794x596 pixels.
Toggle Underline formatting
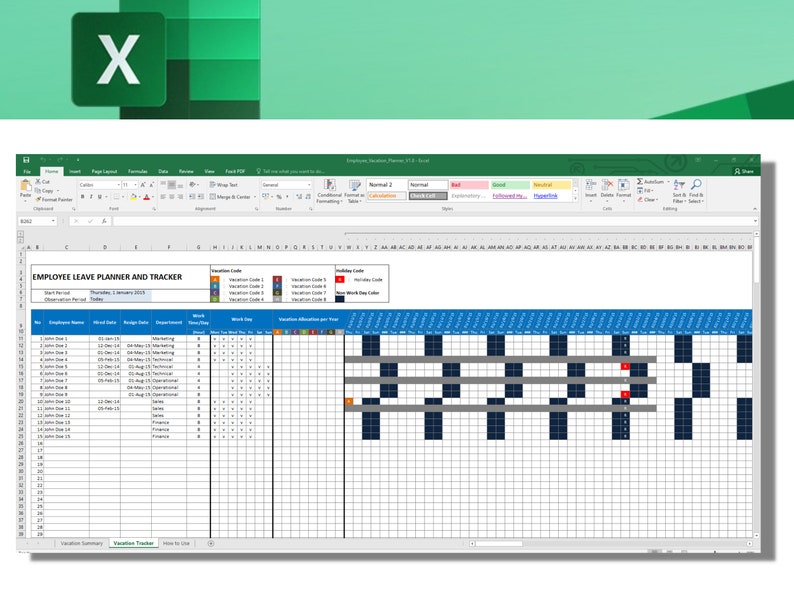pyautogui.click(x=100, y=196)
